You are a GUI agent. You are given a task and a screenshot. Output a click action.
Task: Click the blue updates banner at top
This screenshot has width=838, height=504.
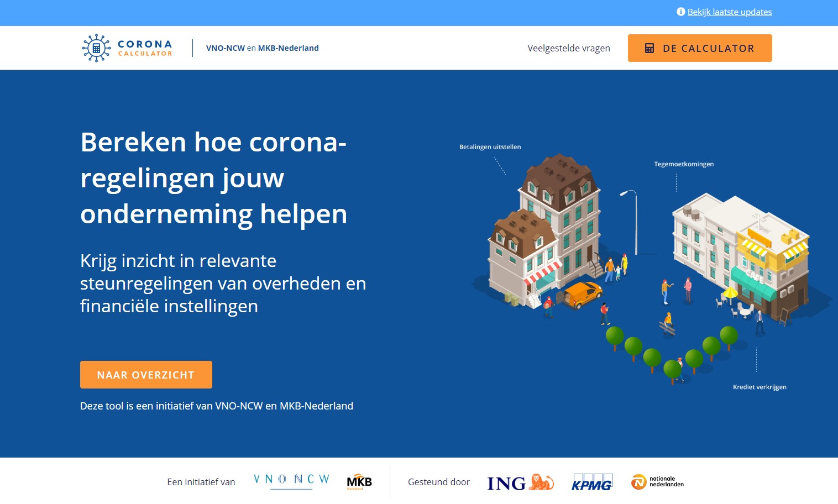coord(419,12)
